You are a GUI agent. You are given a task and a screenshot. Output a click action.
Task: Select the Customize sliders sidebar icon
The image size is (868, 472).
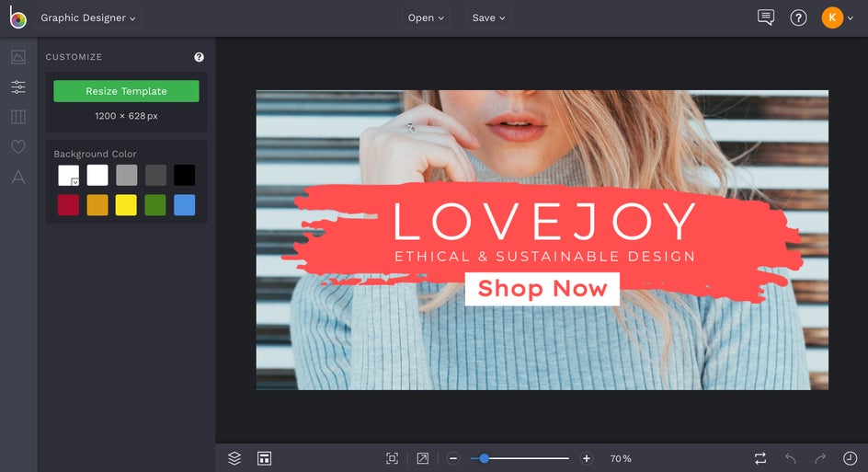tap(18, 87)
